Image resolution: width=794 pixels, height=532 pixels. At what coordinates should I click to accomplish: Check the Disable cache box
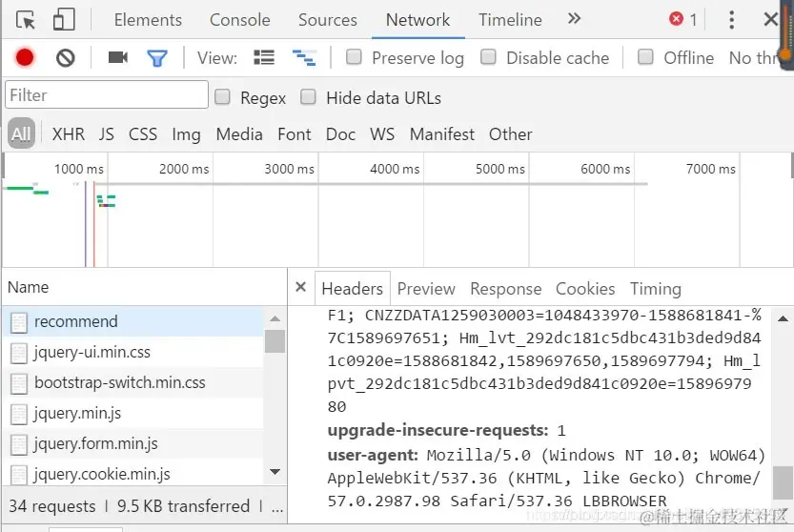[x=488, y=57]
